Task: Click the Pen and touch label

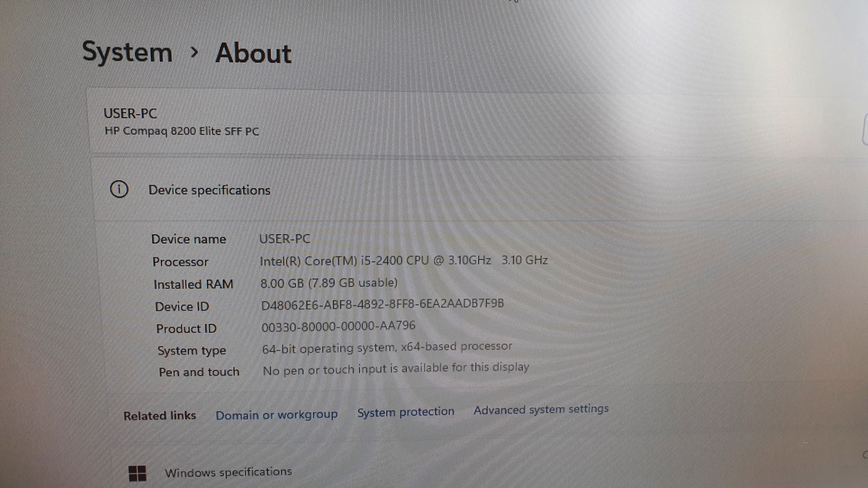Action: (199, 372)
